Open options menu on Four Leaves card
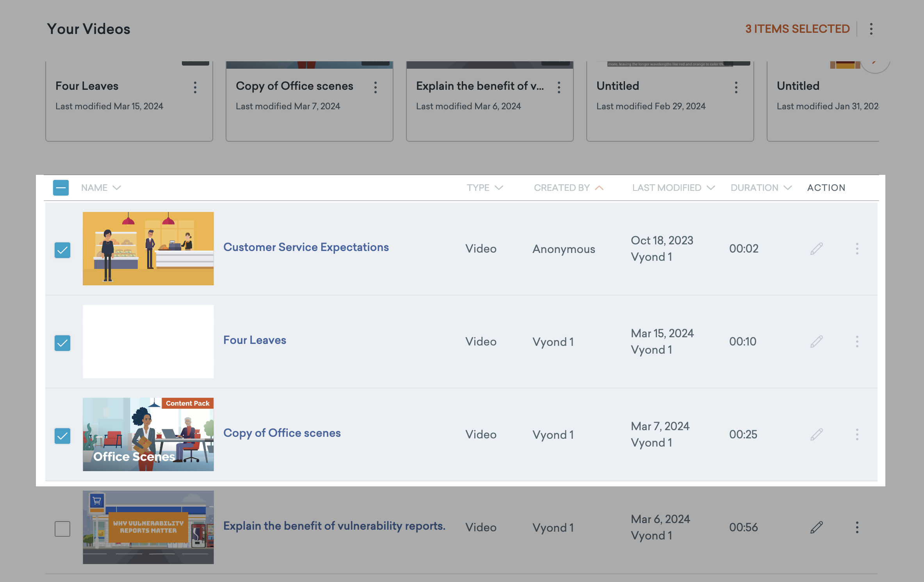 click(195, 87)
